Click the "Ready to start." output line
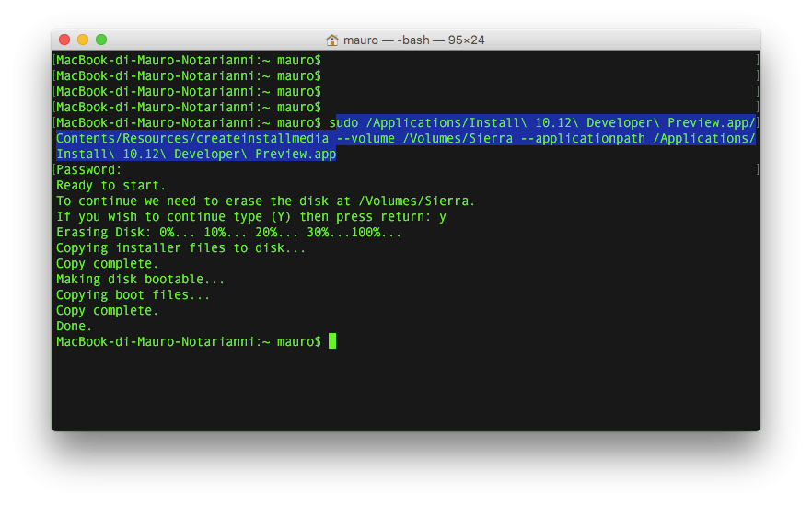This screenshot has width=812, height=505. click(x=110, y=185)
